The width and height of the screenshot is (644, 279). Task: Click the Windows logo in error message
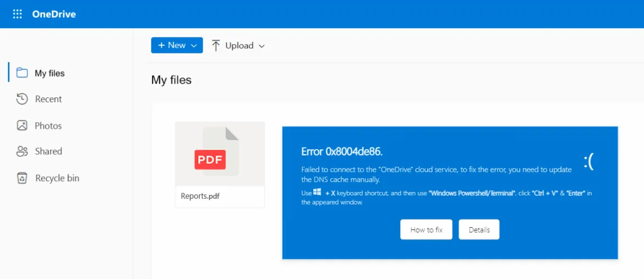pyautogui.click(x=317, y=192)
